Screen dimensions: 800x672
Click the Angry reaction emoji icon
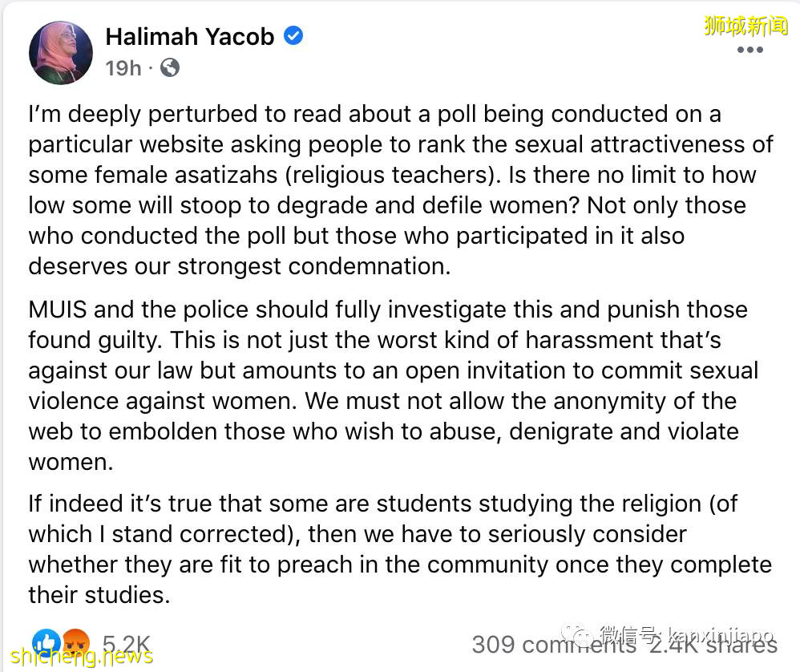75,642
